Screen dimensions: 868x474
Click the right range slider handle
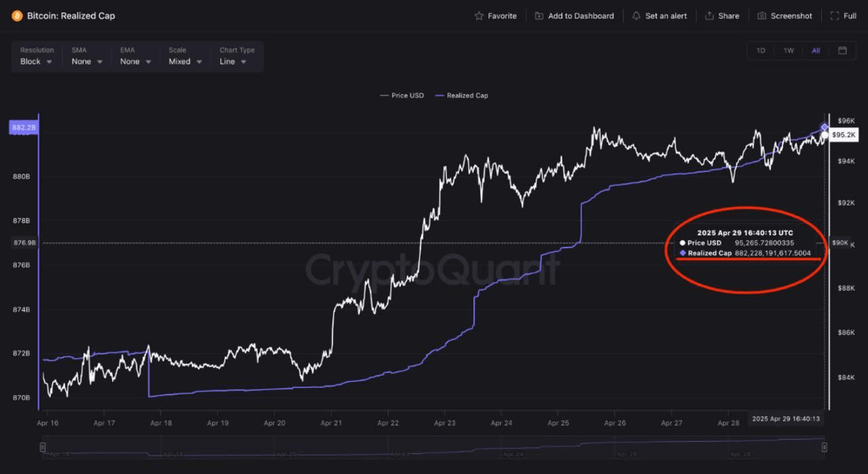tap(824, 447)
